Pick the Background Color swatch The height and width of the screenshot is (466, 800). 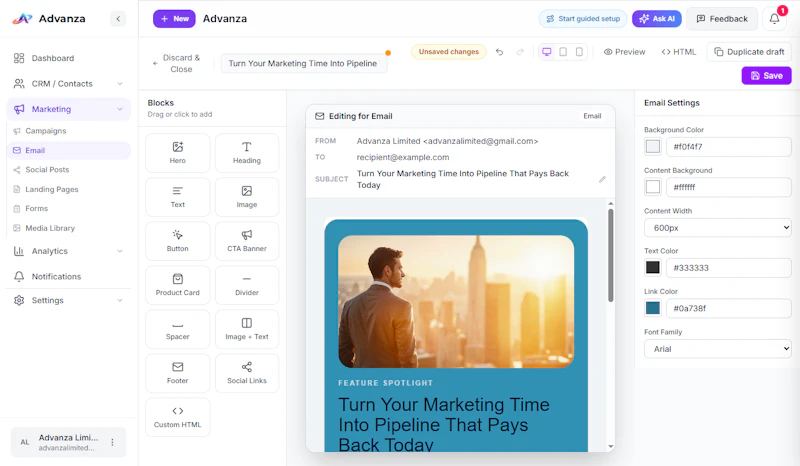[653, 146]
